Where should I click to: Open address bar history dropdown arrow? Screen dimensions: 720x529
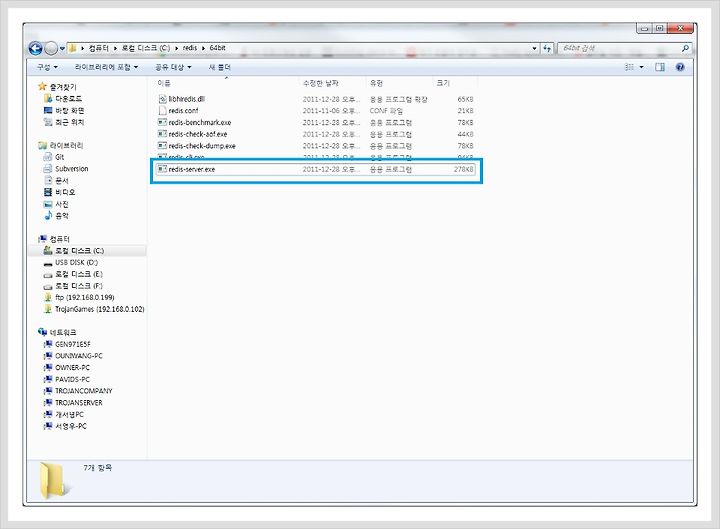(x=534, y=48)
